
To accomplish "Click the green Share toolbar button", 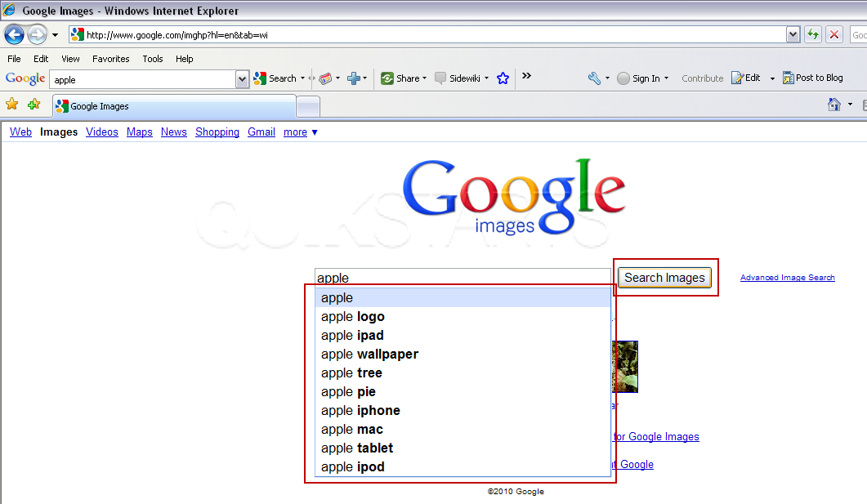I will click(400, 78).
